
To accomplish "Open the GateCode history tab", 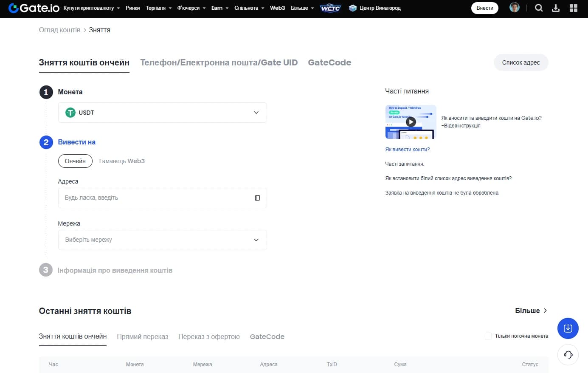I will point(267,336).
